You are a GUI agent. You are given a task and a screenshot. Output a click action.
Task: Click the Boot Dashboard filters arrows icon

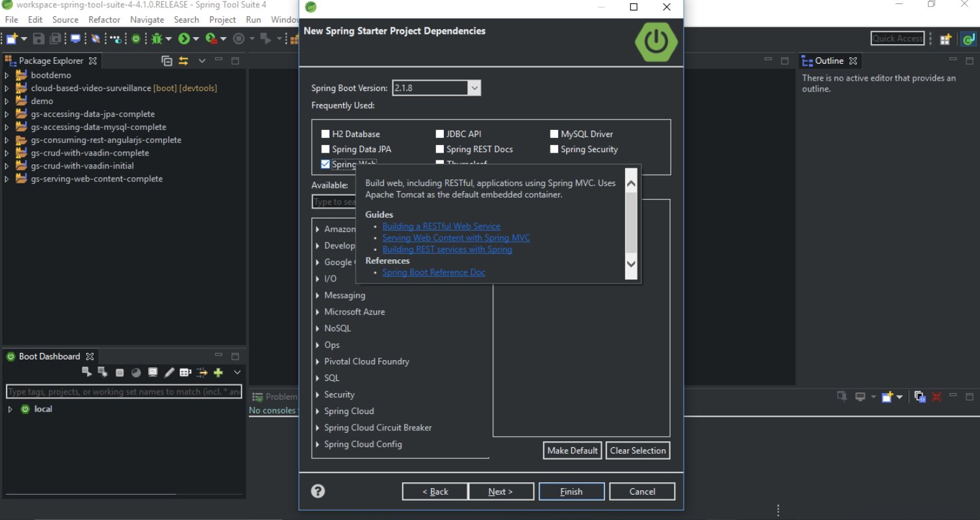[202, 372]
